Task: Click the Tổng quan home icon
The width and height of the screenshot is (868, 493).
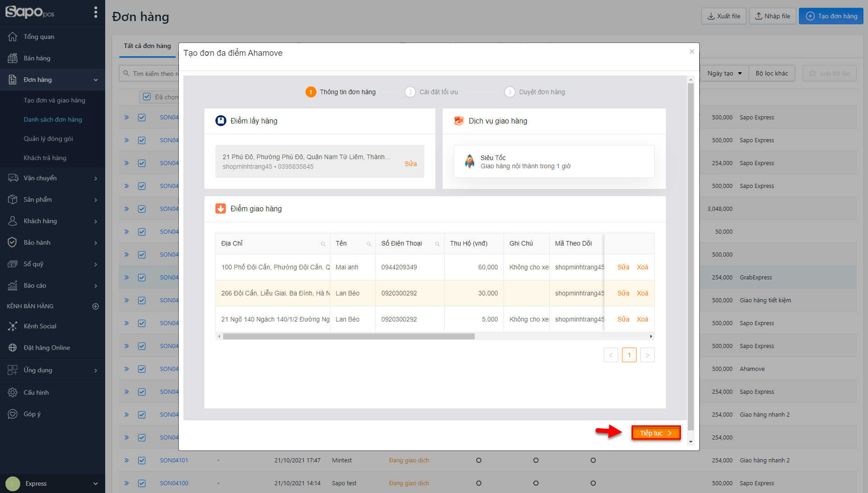Action: click(12, 37)
